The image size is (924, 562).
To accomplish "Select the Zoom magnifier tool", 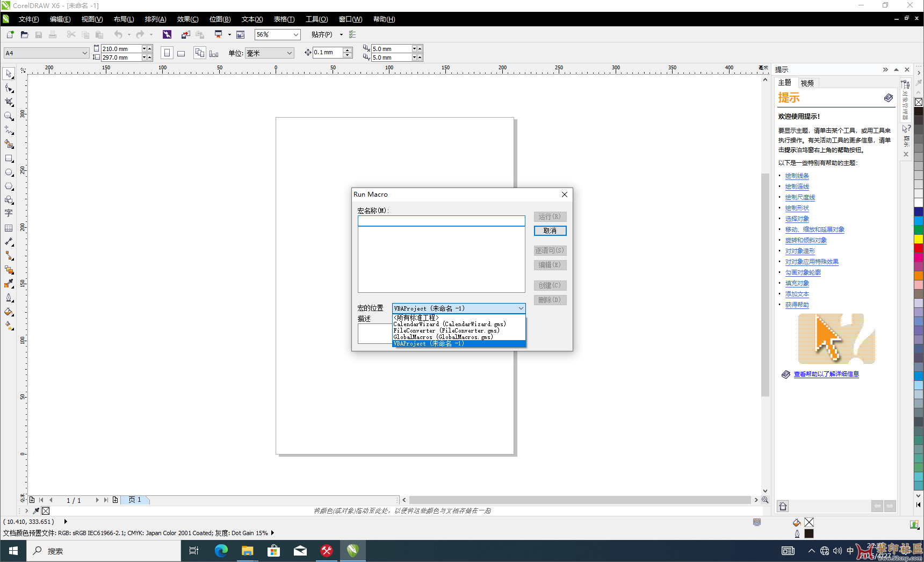I will coord(9,116).
